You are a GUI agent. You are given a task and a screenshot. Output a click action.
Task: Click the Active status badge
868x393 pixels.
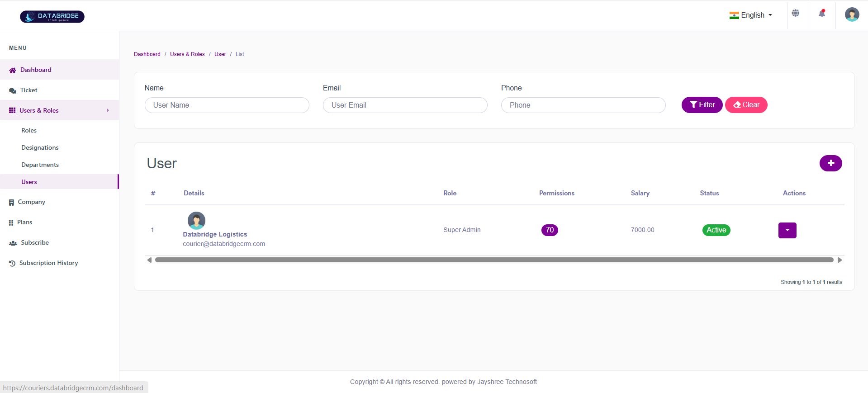tap(716, 230)
